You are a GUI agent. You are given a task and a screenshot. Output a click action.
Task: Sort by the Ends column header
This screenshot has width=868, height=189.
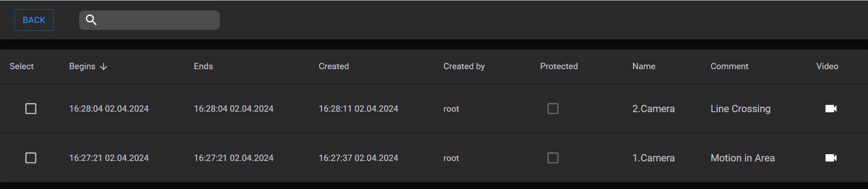pos(203,66)
